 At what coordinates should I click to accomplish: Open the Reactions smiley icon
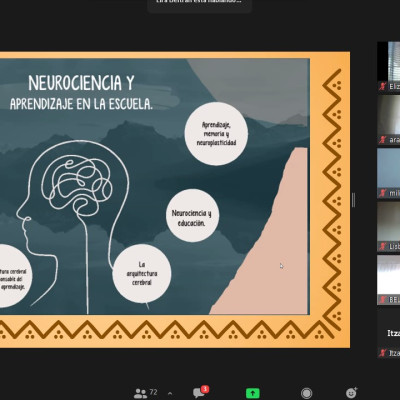click(x=351, y=393)
